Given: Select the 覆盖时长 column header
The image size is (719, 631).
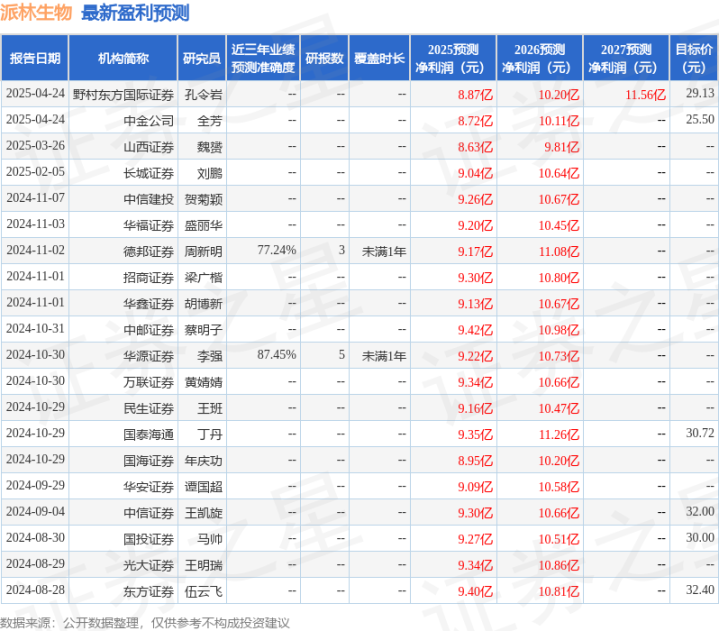Looking at the screenshot, I should coord(379,58).
